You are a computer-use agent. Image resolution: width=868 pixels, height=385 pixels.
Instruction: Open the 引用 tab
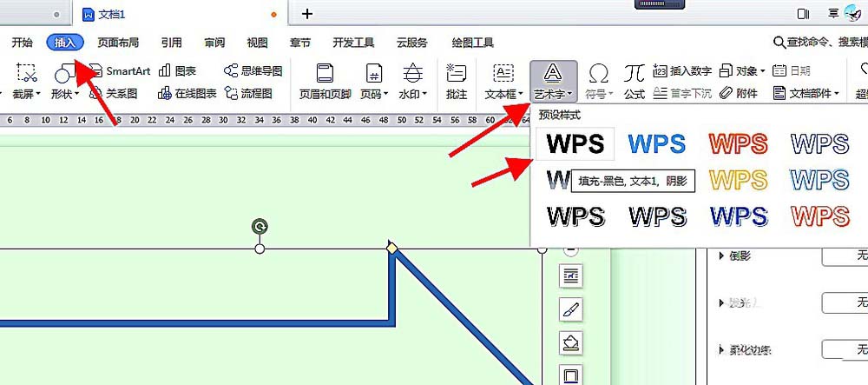tap(172, 43)
